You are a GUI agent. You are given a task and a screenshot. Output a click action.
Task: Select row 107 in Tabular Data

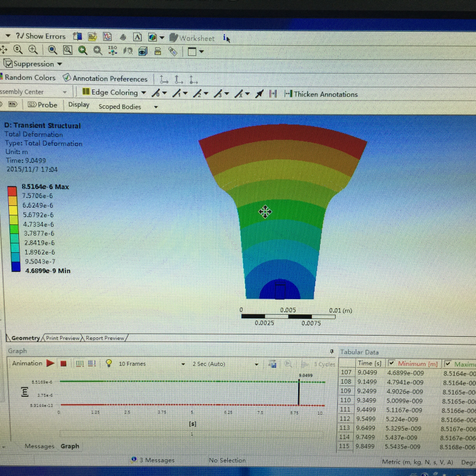pos(346,372)
